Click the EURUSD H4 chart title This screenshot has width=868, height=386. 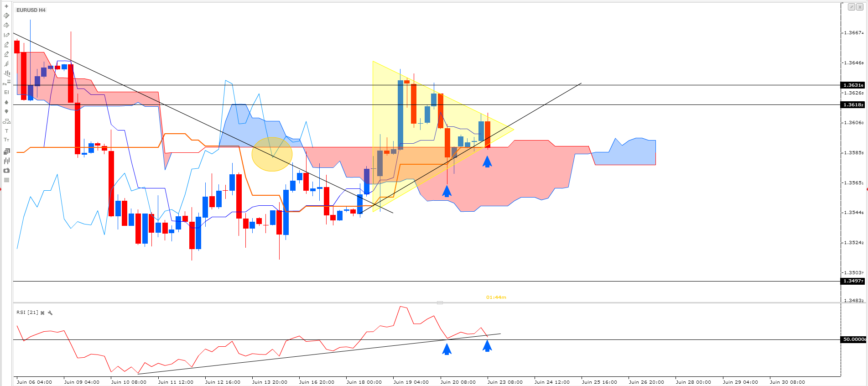tap(31, 10)
